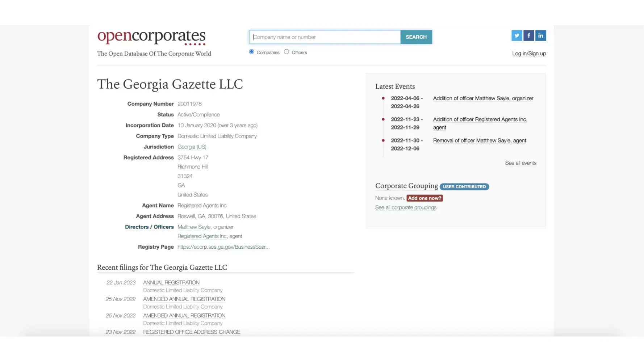Click the Richmond Hill address line
Viewport: 644px width, 362px height.
coord(193,167)
